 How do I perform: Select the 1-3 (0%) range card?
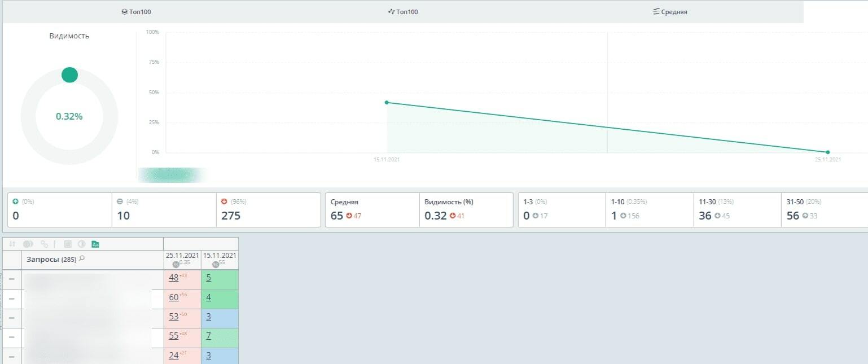pyautogui.click(x=562, y=210)
